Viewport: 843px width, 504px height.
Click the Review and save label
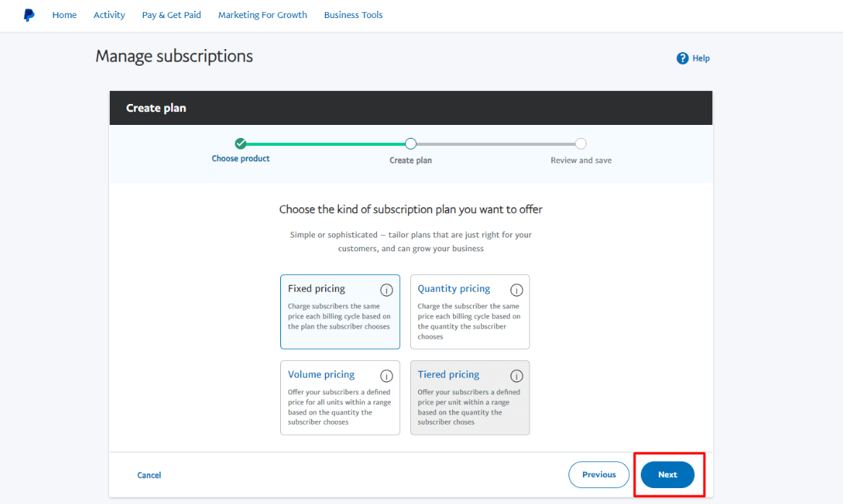(x=582, y=160)
